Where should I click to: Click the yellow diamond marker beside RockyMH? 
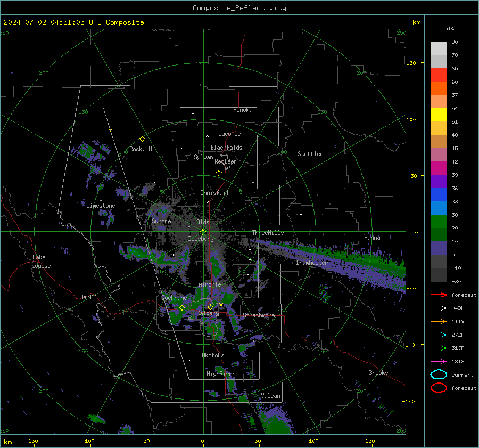(x=142, y=139)
